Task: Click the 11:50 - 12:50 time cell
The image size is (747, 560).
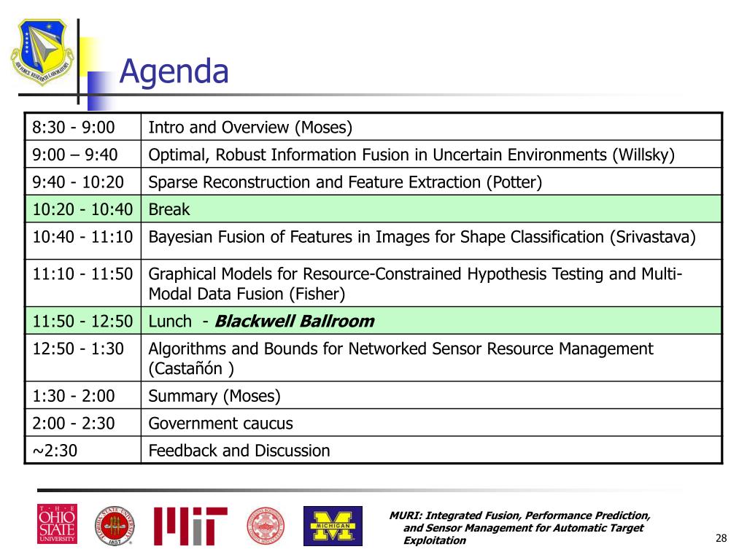Action: [x=83, y=321]
